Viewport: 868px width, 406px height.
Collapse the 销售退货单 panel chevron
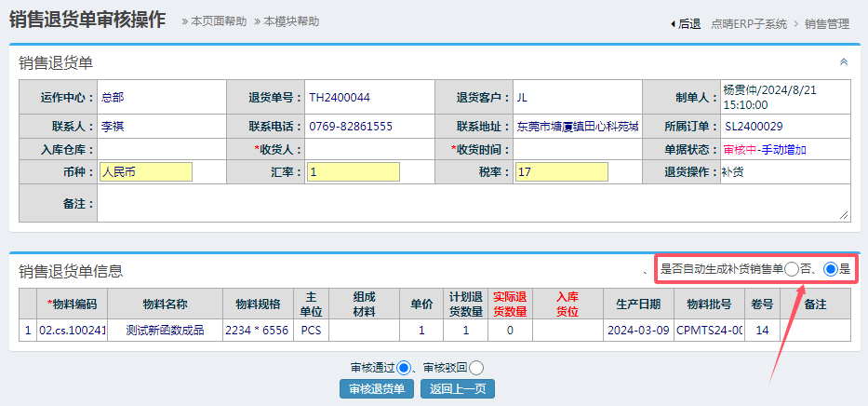tap(844, 62)
